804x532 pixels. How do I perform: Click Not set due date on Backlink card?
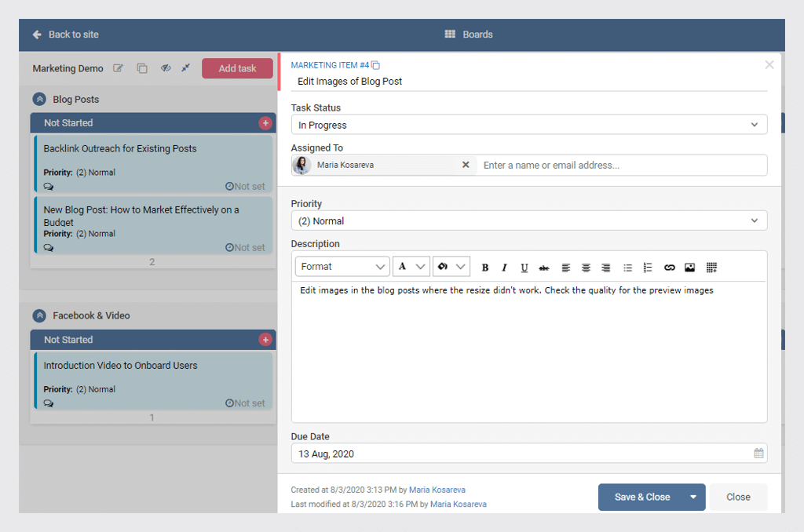[245, 187]
